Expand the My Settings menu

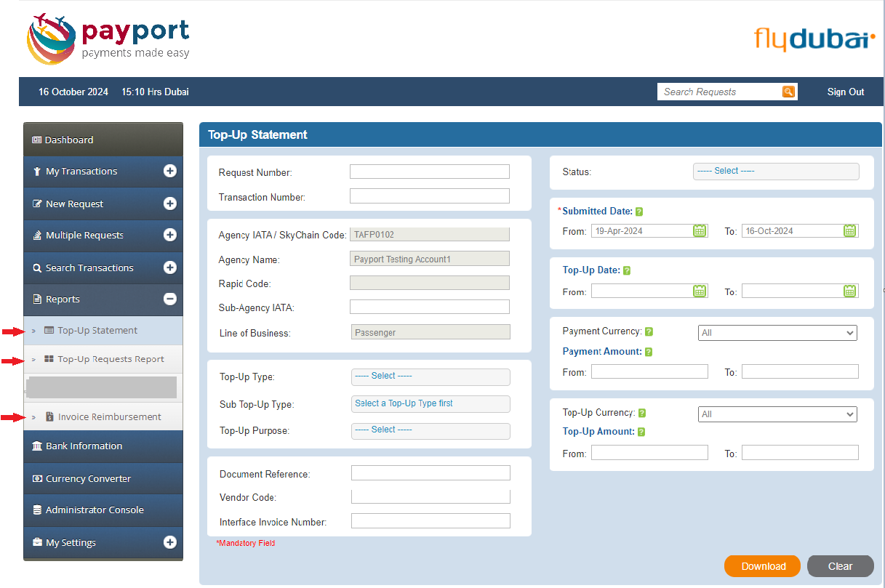(169, 542)
